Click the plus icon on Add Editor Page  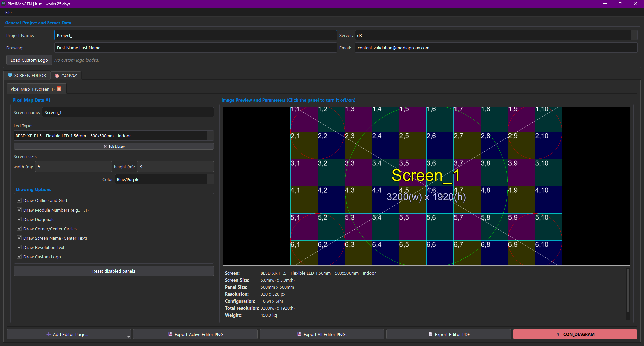point(49,334)
